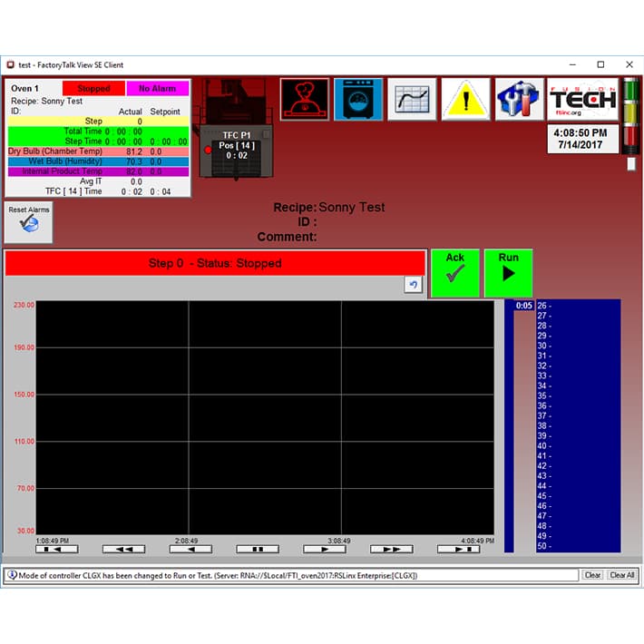Fast forward the trend chart
The width and height of the screenshot is (644, 644).
click(x=392, y=549)
